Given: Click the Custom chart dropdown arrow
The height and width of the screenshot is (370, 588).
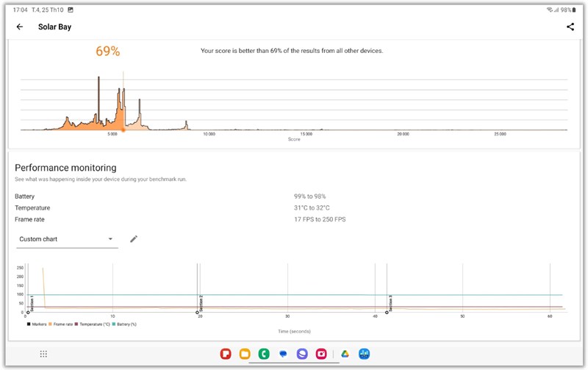Looking at the screenshot, I should [110, 239].
